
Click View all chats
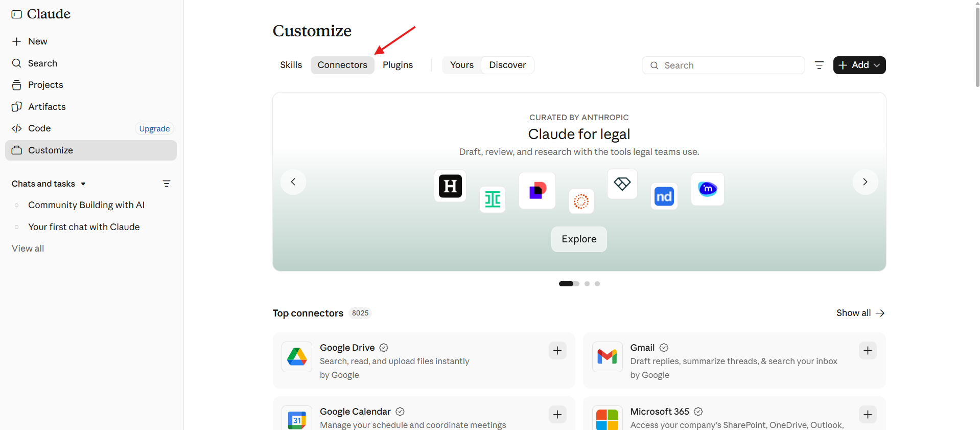(28, 248)
